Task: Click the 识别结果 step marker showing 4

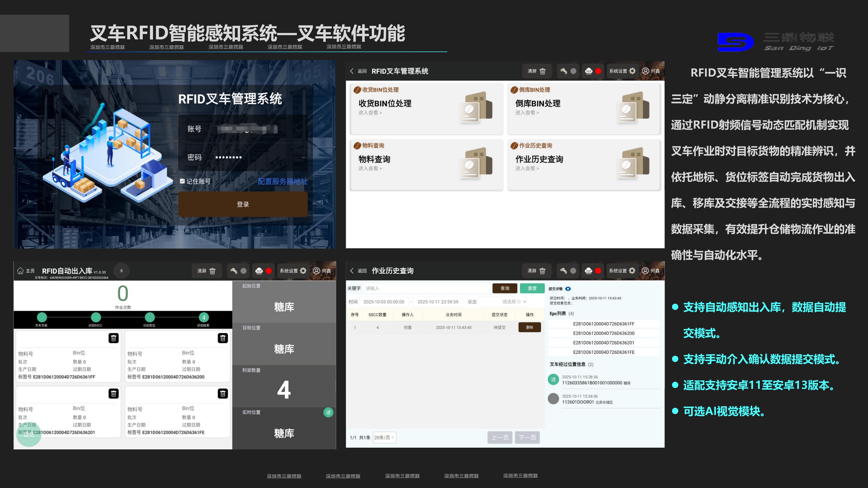Action: click(204, 317)
